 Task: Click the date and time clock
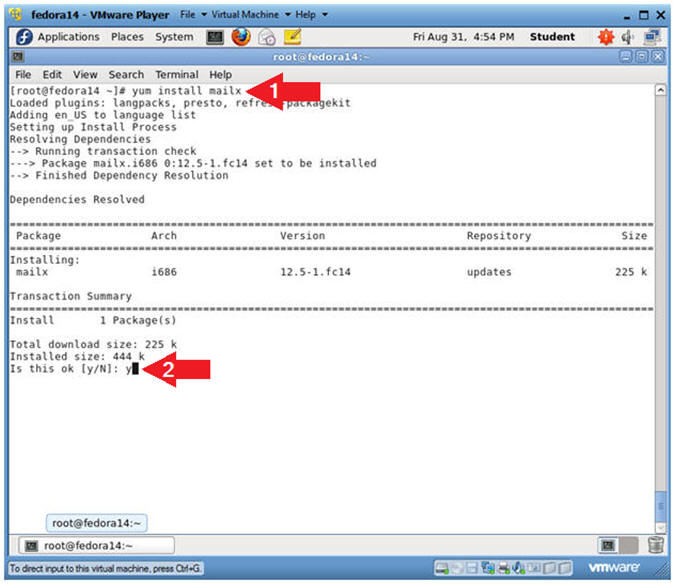pyautogui.click(x=463, y=37)
